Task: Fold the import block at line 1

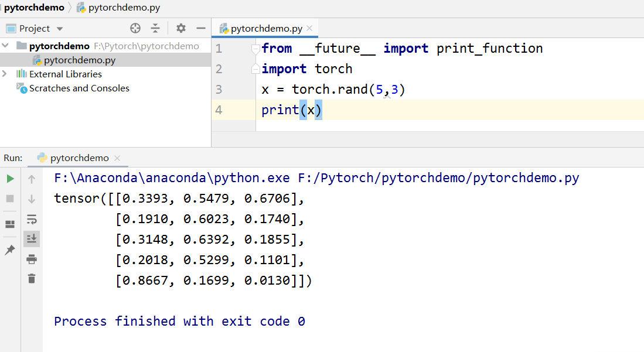Action: click(x=255, y=49)
